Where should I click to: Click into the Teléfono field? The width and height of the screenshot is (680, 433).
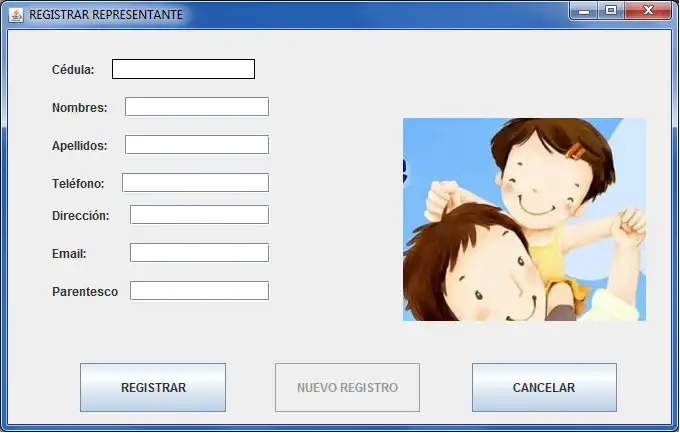click(196, 183)
